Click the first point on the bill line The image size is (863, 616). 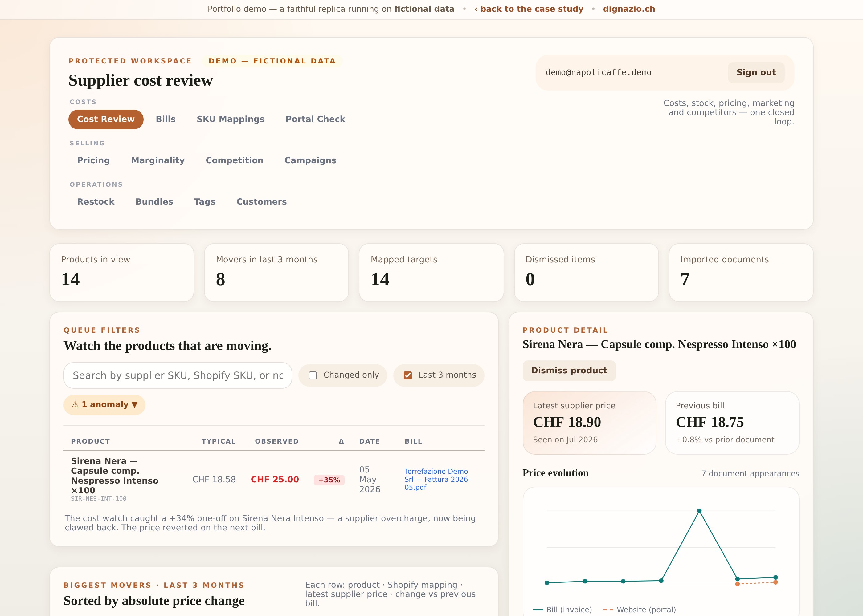coord(547,583)
